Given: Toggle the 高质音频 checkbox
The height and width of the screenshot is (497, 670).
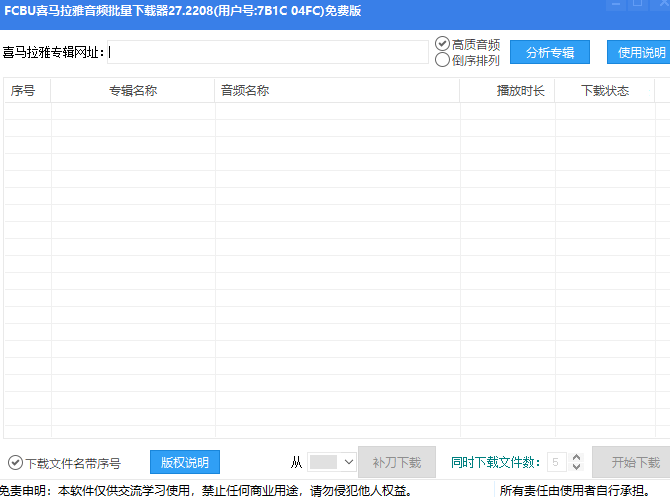Looking at the screenshot, I should pos(442,44).
